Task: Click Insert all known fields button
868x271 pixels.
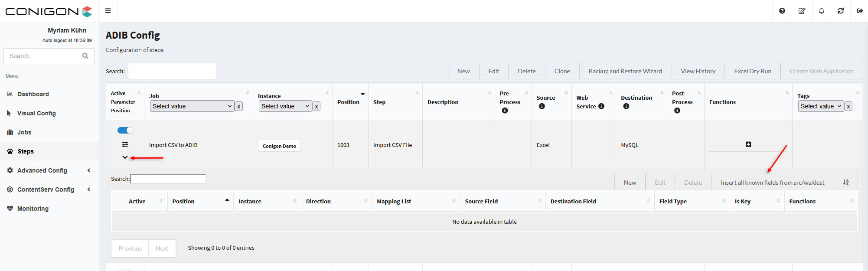Action: pos(772,183)
